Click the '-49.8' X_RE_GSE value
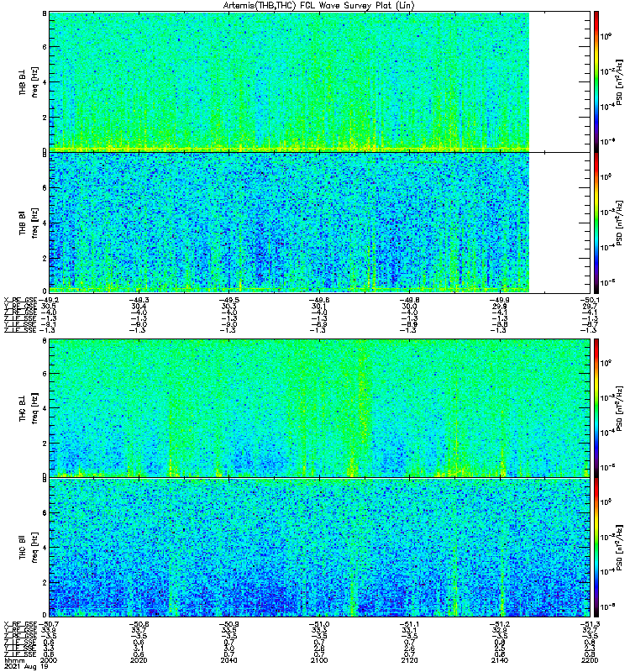This screenshot has height=672, width=630. (409, 300)
